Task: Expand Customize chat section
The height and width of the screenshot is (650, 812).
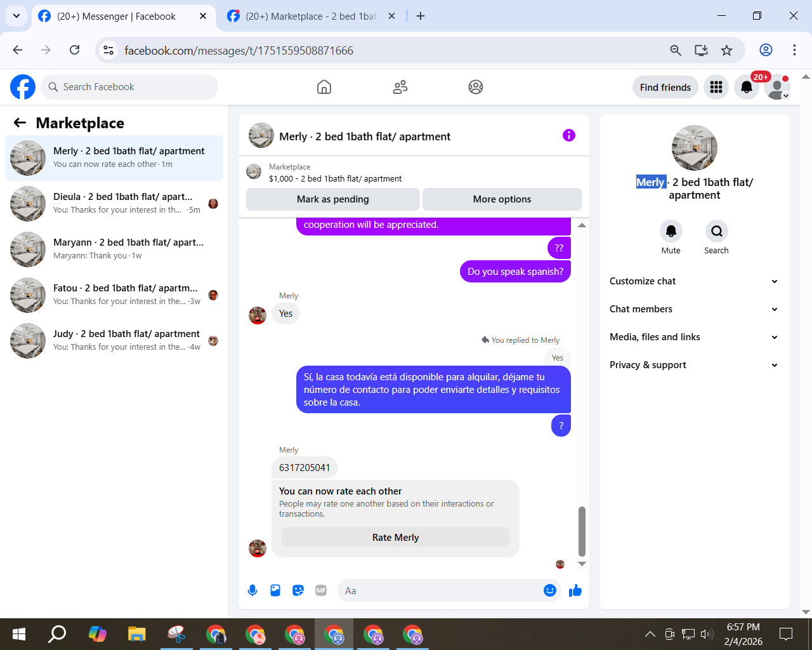Action: 694,281
